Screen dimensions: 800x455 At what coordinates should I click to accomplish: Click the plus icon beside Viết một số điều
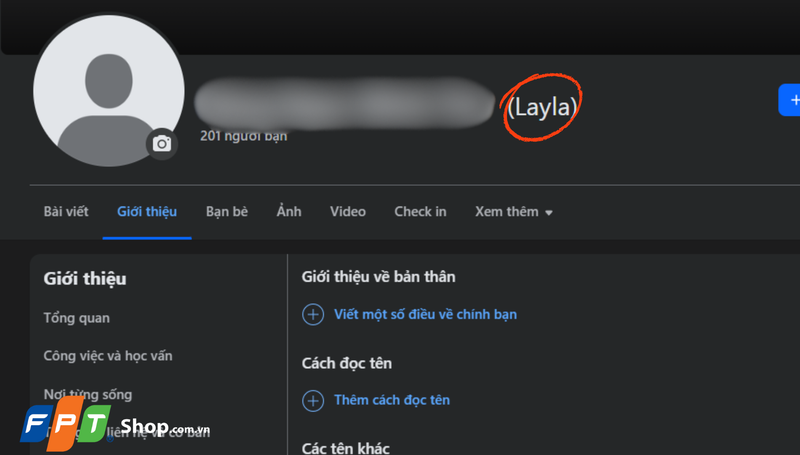pos(313,315)
